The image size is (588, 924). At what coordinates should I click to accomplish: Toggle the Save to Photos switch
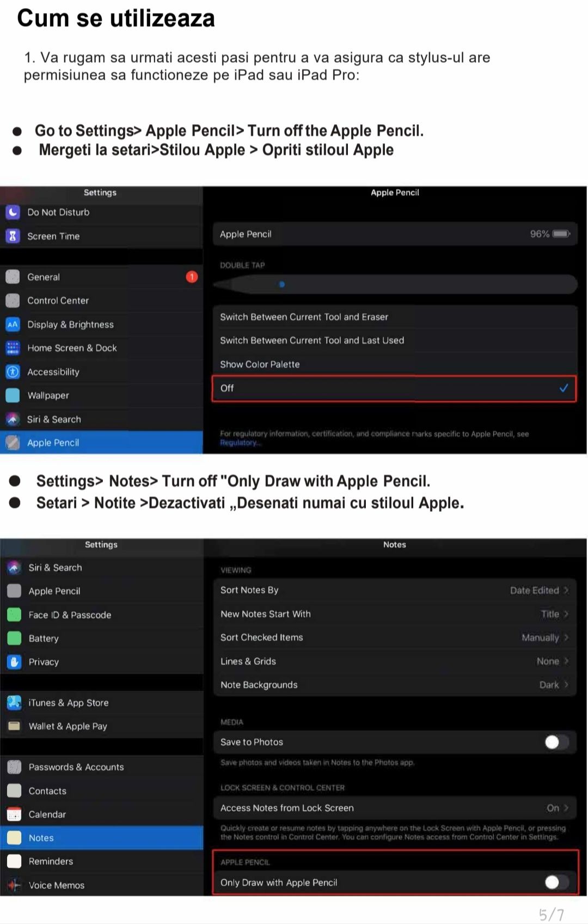(556, 742)
